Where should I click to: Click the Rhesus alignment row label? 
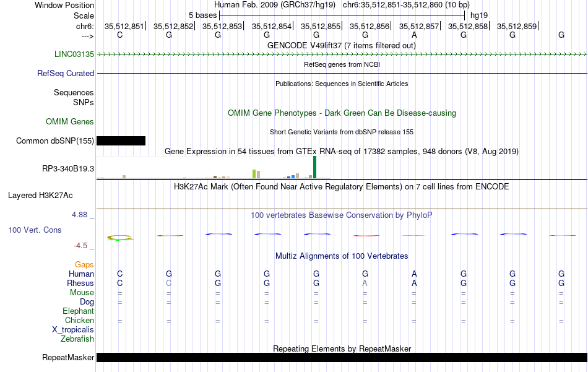(80, 283)
